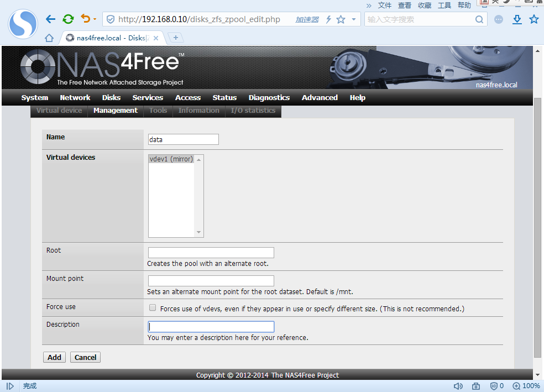Click the Virtual devices list down arrow
Screen dimensions: 544x392
pos(199,232)
